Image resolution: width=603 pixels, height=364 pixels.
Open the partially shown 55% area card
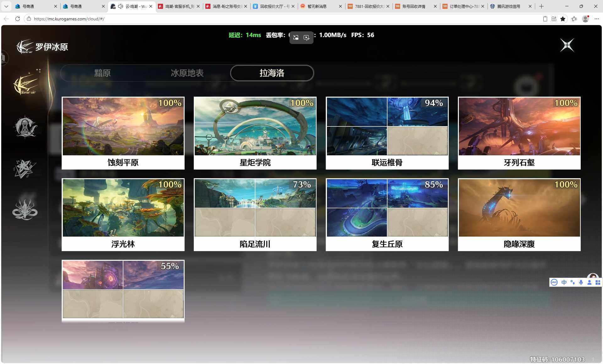[x=123, y=291]
